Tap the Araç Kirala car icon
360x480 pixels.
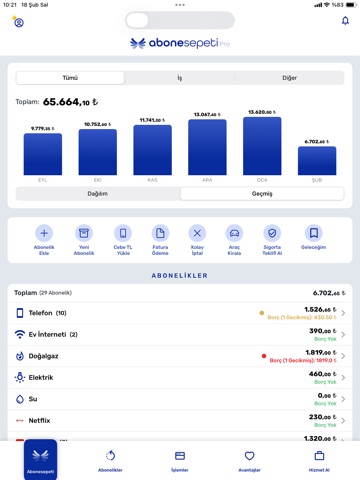click(234, 233)
